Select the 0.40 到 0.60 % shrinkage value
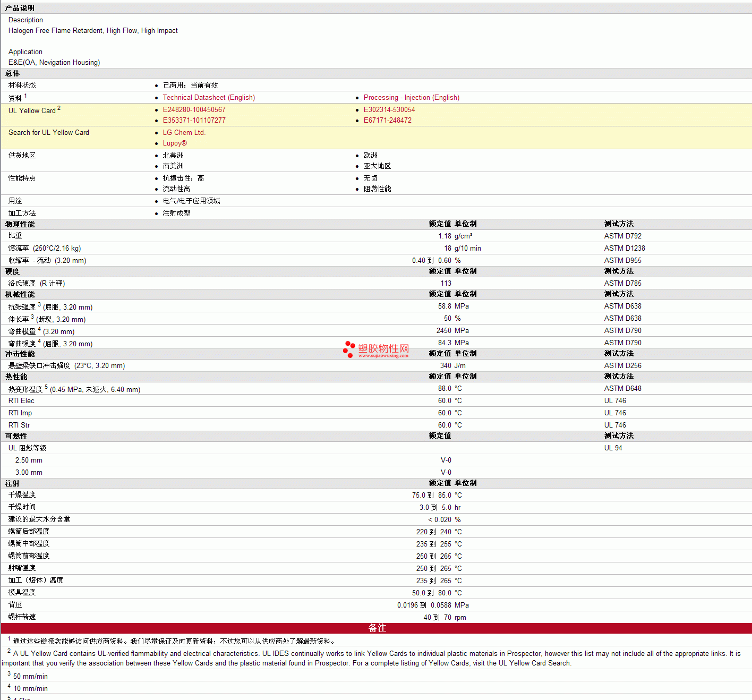This screenshot has width=752, height=700. pos(437,261)
